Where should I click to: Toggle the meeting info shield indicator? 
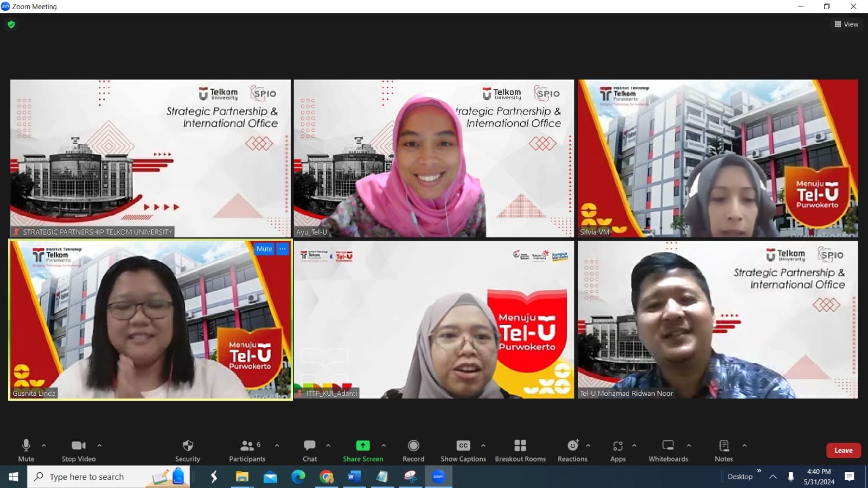click(x=10, y=24)
